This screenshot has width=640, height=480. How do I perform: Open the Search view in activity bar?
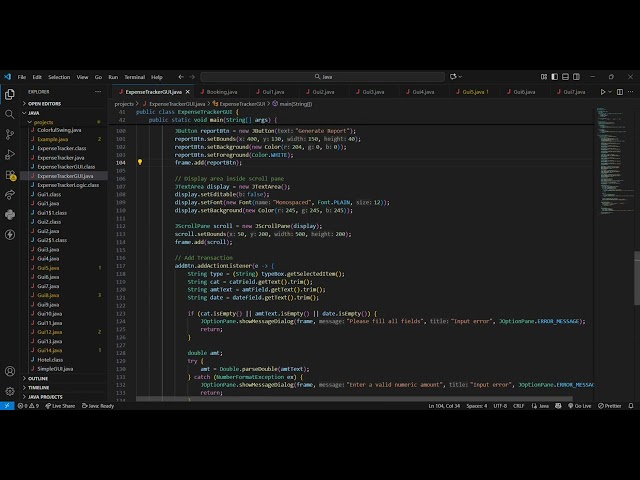[10, 114]
